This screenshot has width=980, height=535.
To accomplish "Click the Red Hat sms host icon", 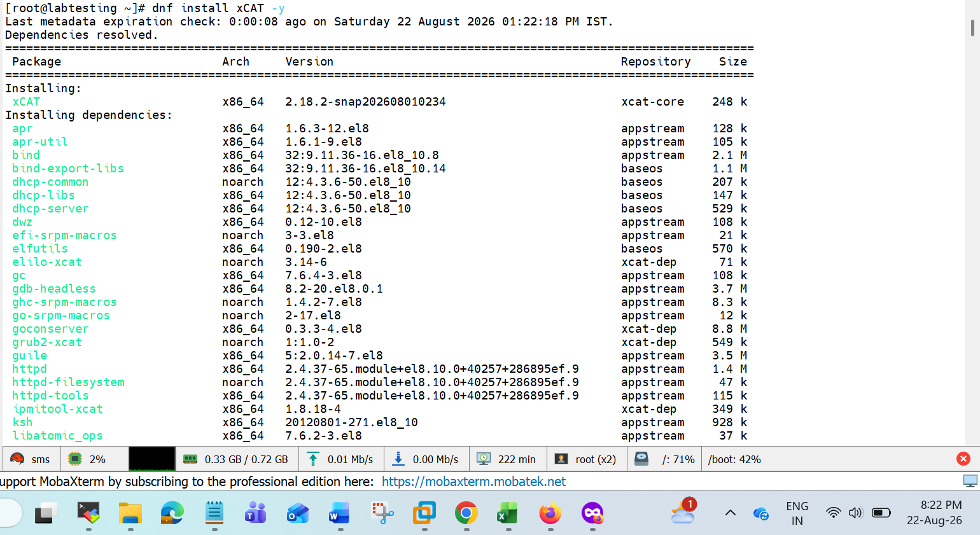I will click(x=17, y=459).
